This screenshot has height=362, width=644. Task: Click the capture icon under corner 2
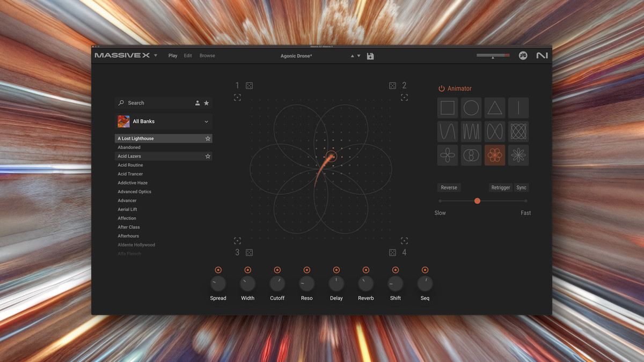click(404, 98)
